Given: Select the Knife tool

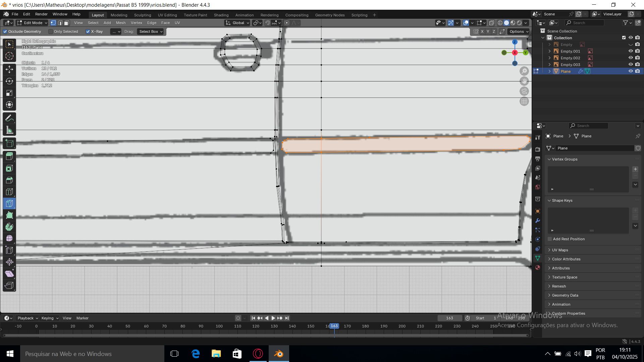Looking at the screenshot, I should click(x=9, y=203).
